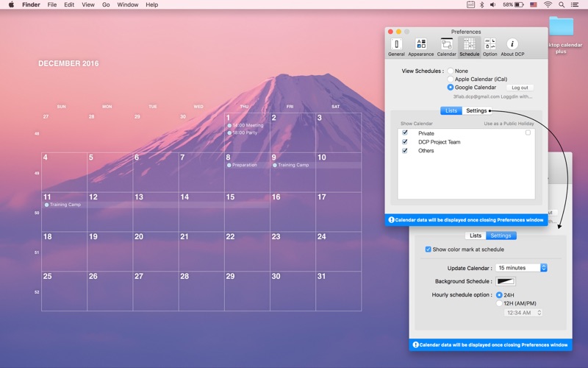
Task: Click the 14:00 Meeting event on December 1
Action: (x=246, y=125)
